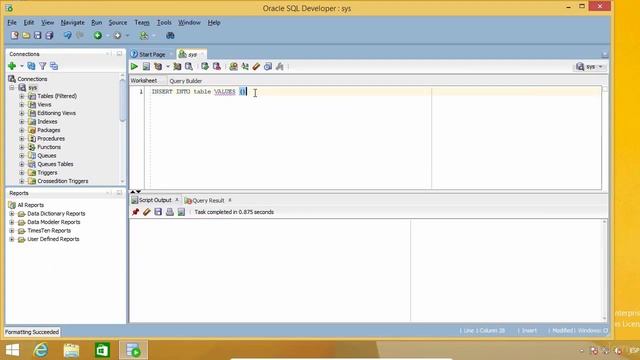Open the new connection plus dropdown arrow
The image size is (640, 360).
coord(21,66)
